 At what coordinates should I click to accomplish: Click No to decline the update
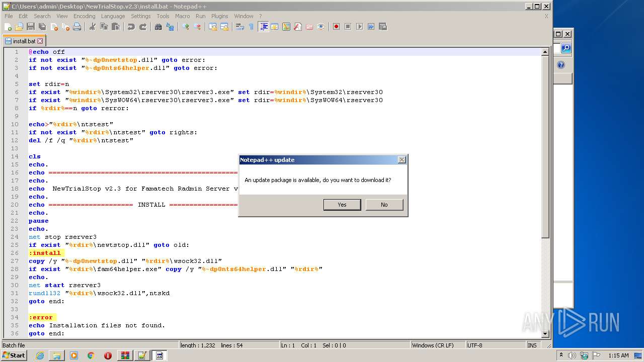point(384,205)
